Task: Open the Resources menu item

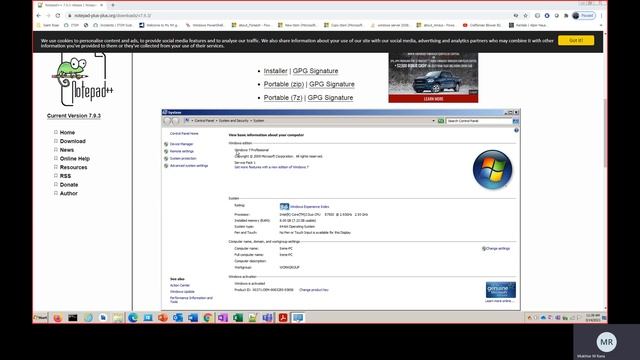Action: pyautogui.click(x=73, y=167)
